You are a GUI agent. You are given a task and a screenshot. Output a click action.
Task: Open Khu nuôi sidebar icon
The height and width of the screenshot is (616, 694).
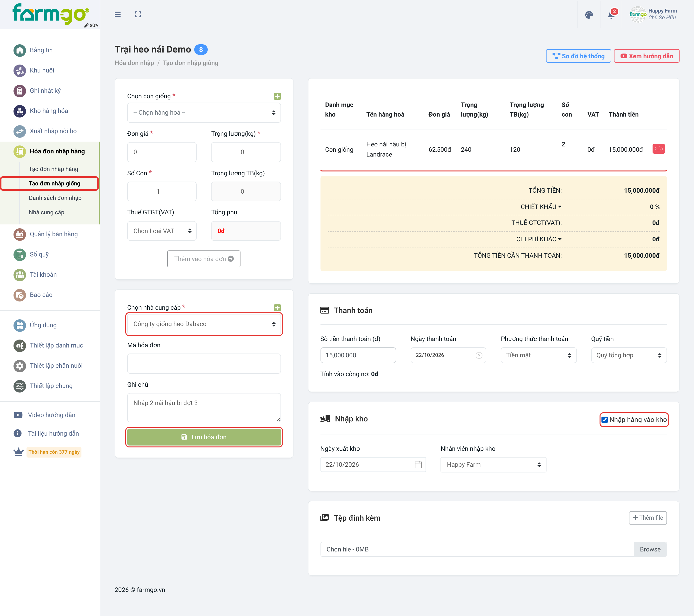20,71
